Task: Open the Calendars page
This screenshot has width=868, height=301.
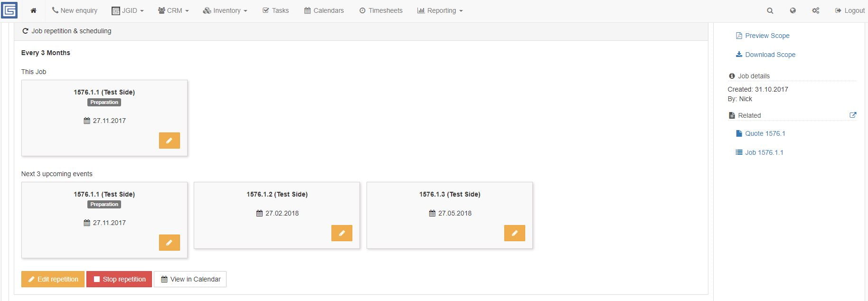Action: click(x=324, y=10)
